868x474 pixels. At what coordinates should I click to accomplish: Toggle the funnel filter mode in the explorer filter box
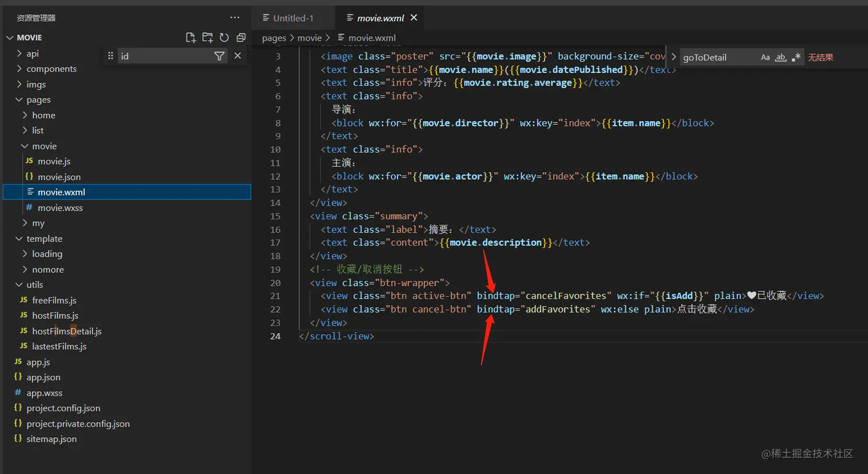[219, 56]
